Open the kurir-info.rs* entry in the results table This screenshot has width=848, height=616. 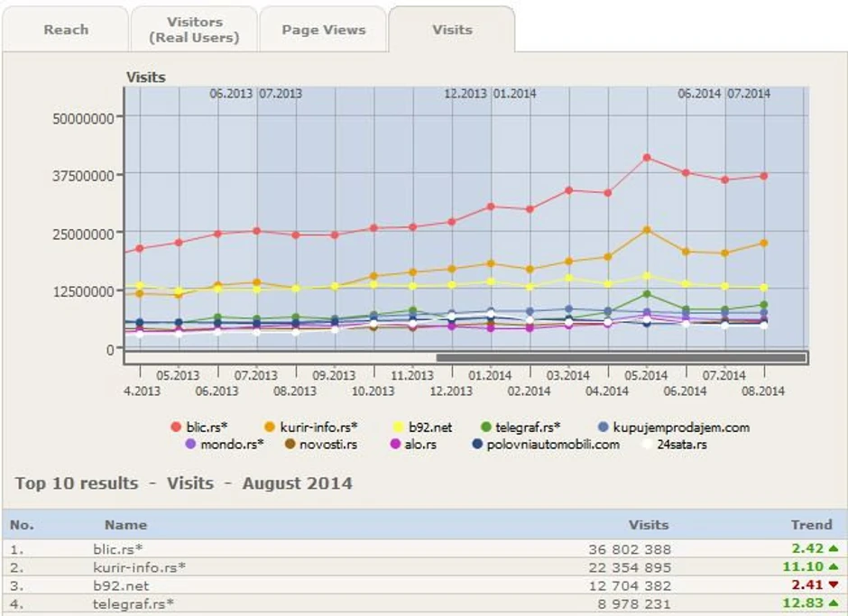tap(141, 567)
